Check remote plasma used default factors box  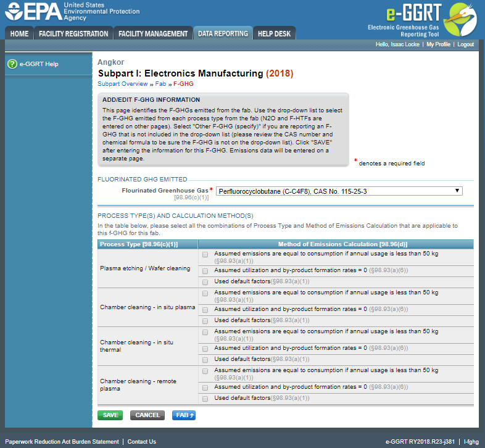point(205,399)
